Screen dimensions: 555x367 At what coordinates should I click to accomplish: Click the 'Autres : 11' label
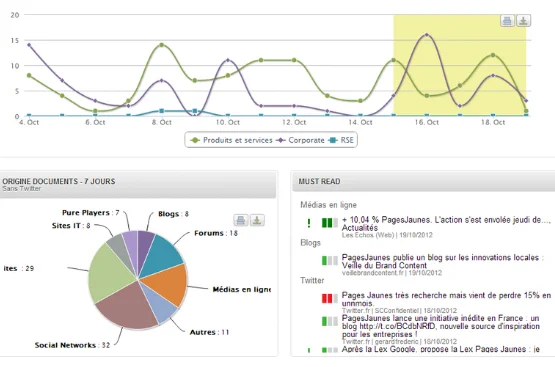[210, 332]
